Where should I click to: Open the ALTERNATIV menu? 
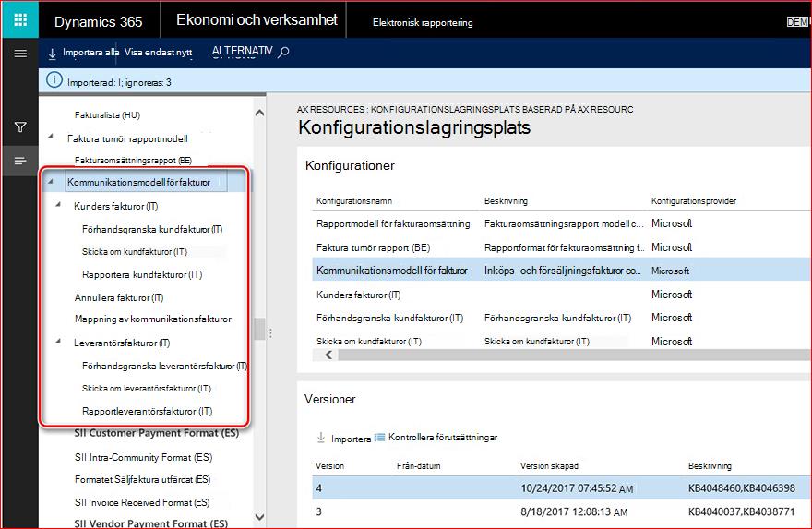[242, 52]
